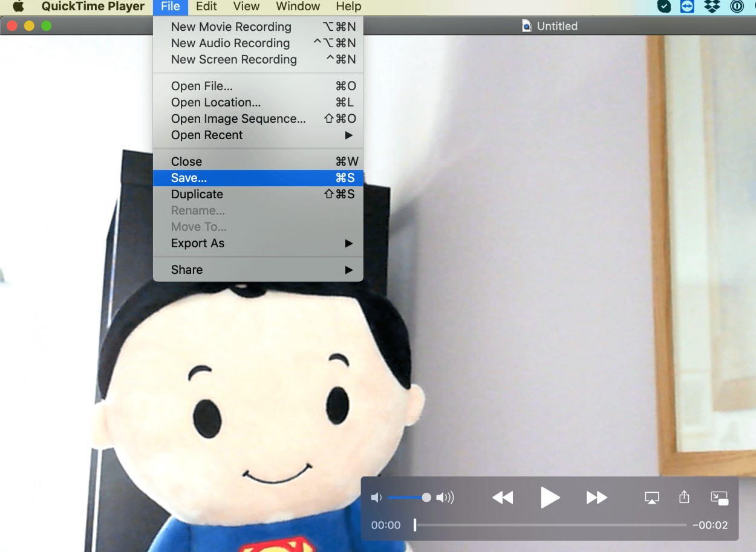Click the checkmark shield menu bar icon

[x=664, y=7]
